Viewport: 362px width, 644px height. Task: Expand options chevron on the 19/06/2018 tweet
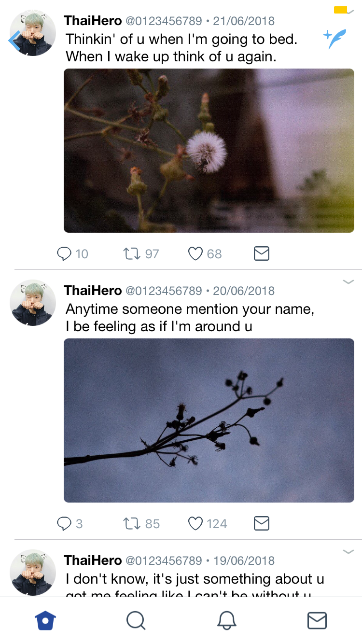[x=348, y=552]
